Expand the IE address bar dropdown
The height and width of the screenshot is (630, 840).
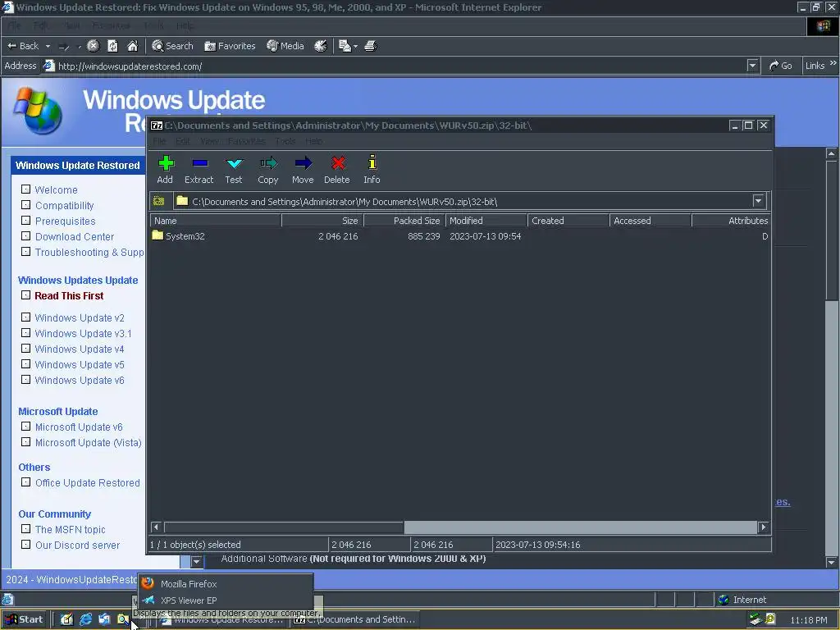753,66
